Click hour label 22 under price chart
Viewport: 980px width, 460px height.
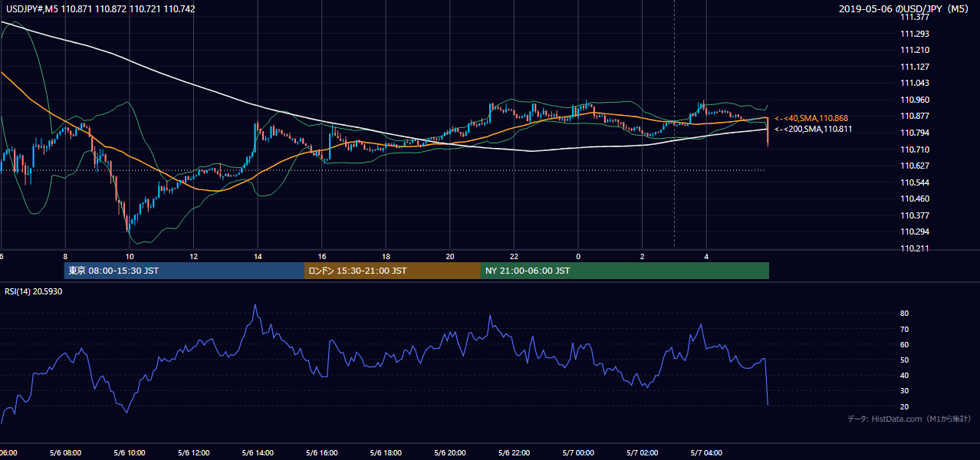514,256
